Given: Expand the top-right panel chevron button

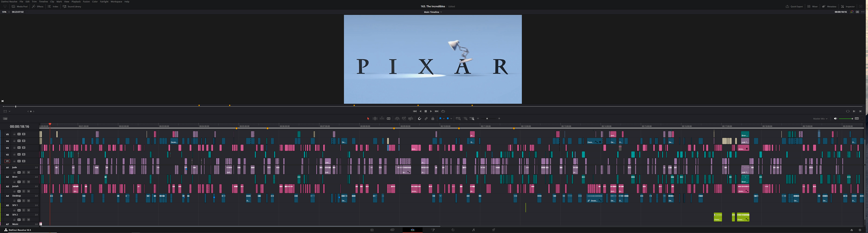Looking at the screenshot, I should point(860,6).
